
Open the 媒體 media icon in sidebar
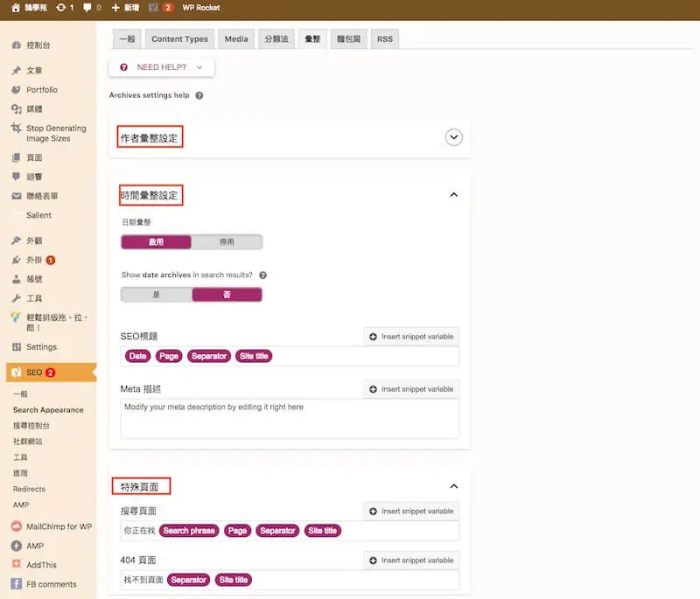17,108
